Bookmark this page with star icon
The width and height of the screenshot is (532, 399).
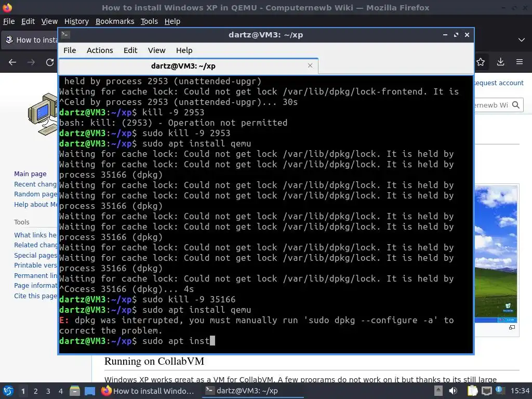pyautogui.click(x=481, y=62)
